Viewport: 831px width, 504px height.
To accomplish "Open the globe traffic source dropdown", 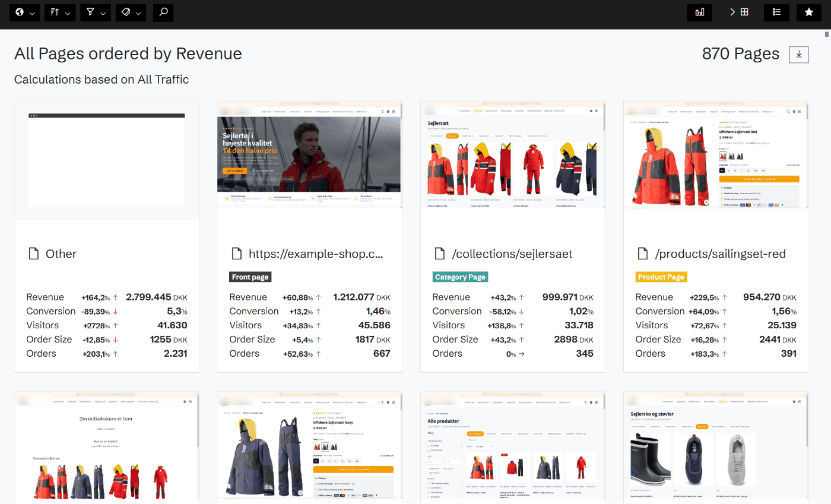I will click(x=24, y=12).
